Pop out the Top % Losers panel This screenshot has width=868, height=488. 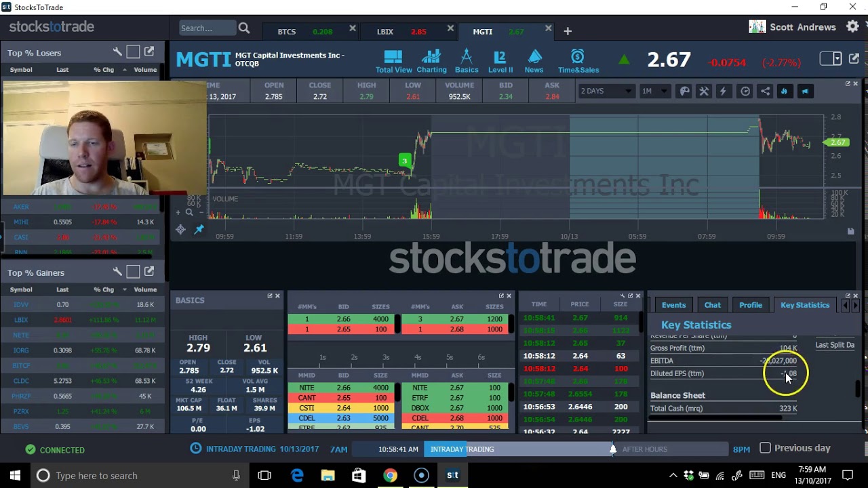point(149,52)
